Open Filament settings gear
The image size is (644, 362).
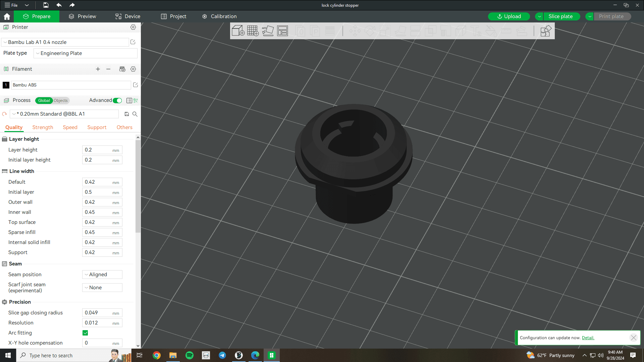(x=133, y=69)
